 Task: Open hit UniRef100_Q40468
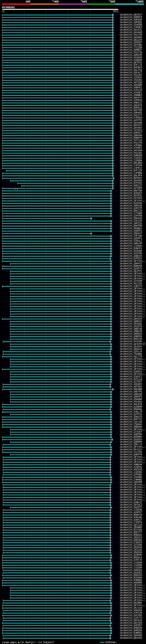point(131,32)
